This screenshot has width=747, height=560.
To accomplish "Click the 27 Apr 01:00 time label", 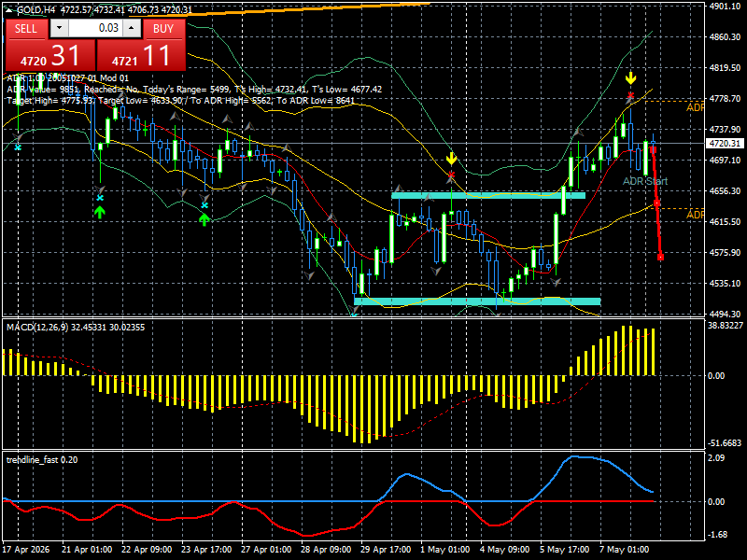I will click(266, 549).
